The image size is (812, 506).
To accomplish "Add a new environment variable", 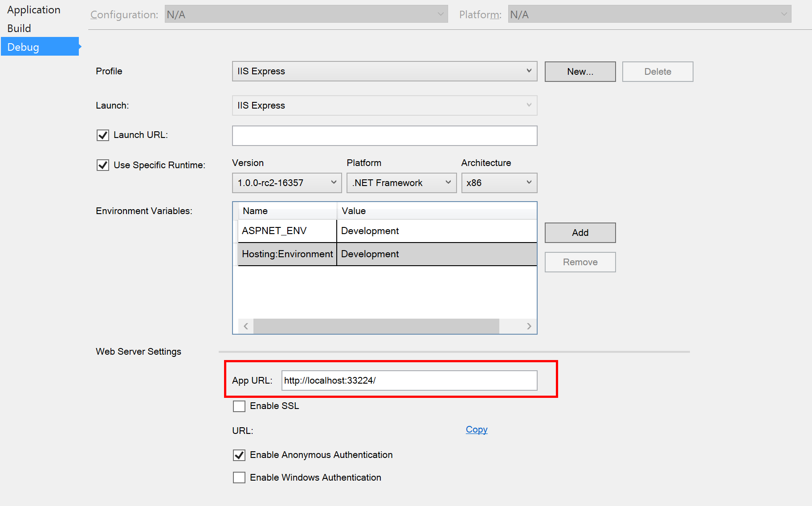I will (x=580, y=233).
